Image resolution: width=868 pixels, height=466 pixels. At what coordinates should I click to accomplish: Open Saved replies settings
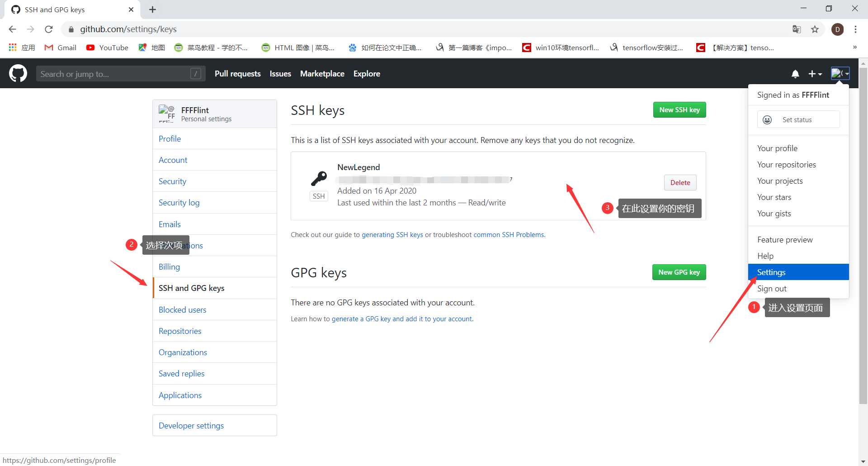click(215, 374)
